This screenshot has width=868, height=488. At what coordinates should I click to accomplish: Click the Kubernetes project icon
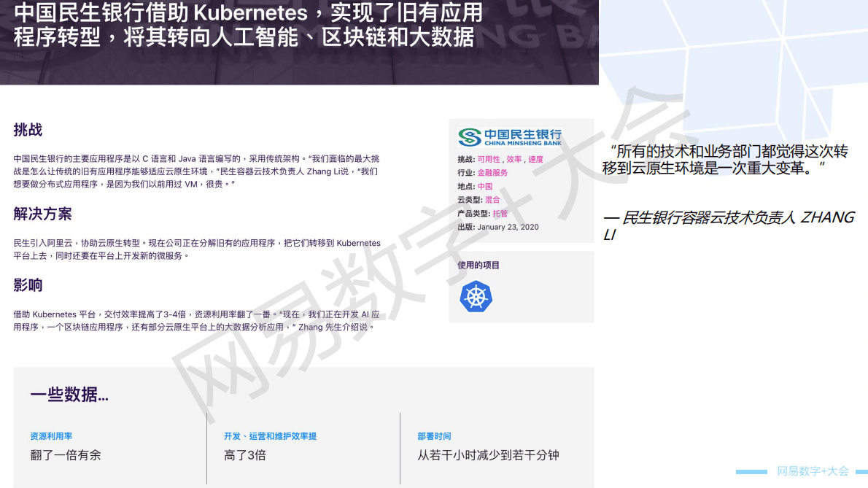pyautogui.click(x=476, y=297)
